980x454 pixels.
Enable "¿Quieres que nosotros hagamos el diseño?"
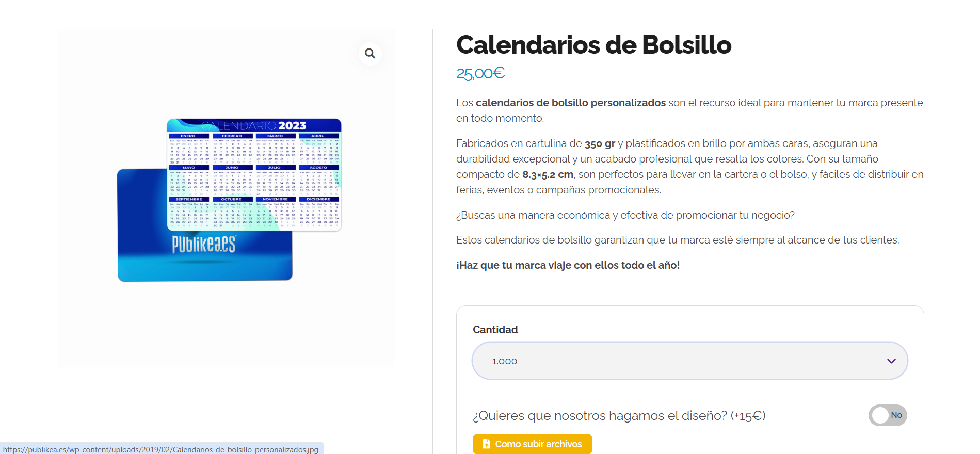(x=888, y=415)
